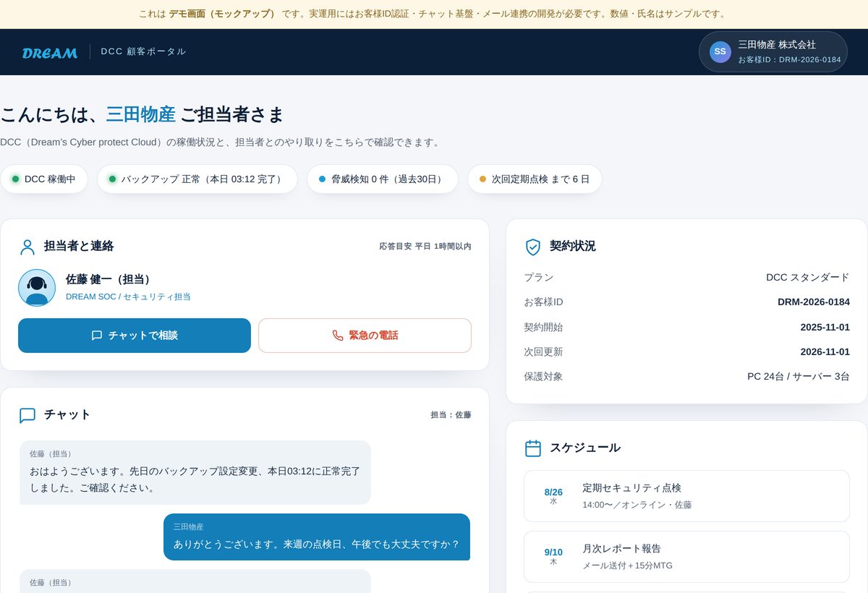Click the 緊急の電話 button
Viewport: 868px width, 593px height.
365,336
